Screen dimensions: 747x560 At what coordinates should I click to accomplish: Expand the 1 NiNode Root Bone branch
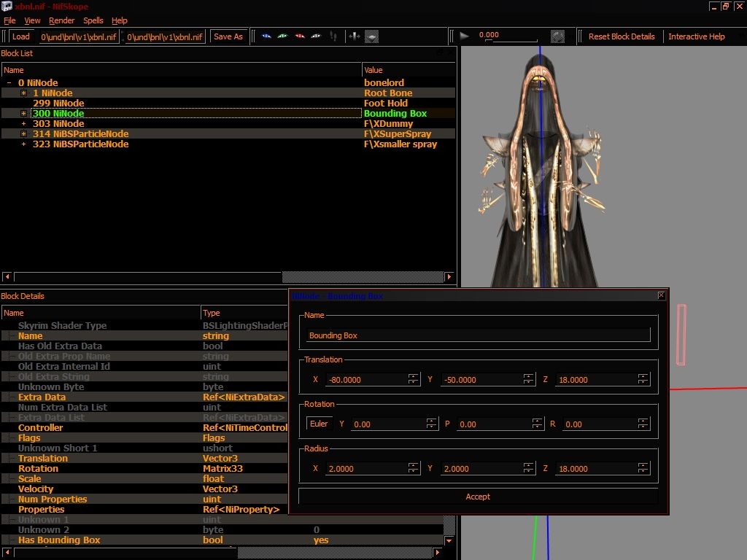click(x=23, y=93)
